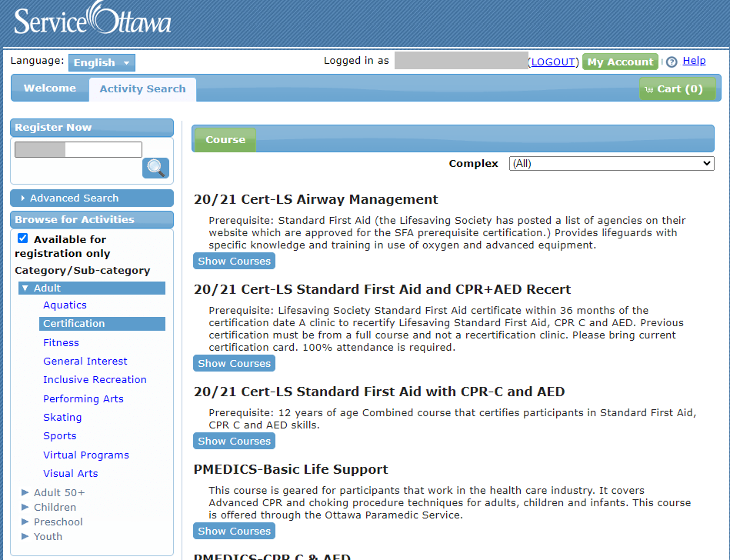Click the magnifying glass search icon
The width and height of the screenshot is (730, 560).
pyautogui.click(x=155, y=168)
